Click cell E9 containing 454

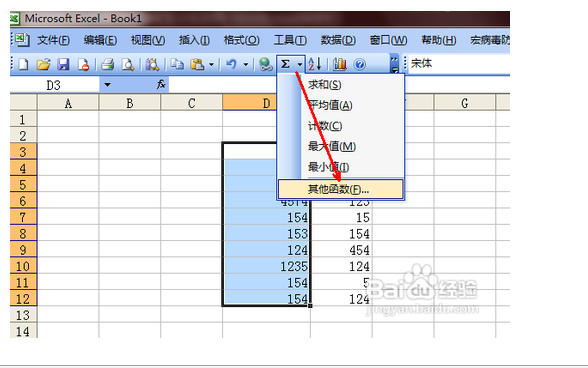pos(341,250)
